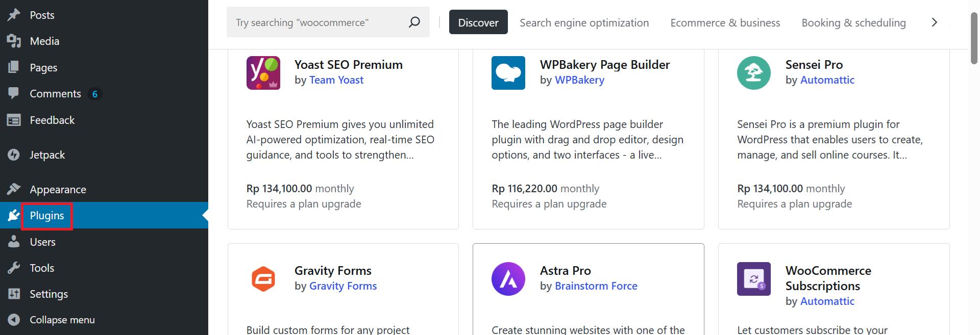Click the Posts pin icon in sidebar
This screenshot has width=980, height=335.
14,15
